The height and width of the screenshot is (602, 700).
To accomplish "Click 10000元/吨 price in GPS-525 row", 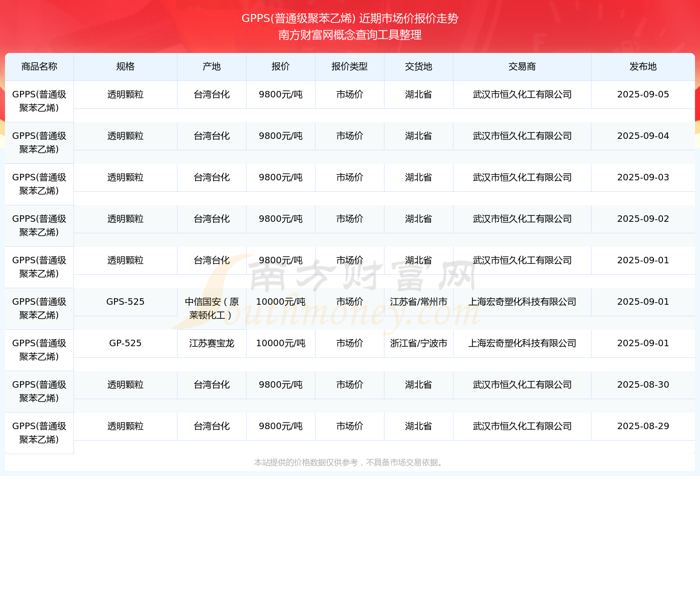I will [280, 302].
